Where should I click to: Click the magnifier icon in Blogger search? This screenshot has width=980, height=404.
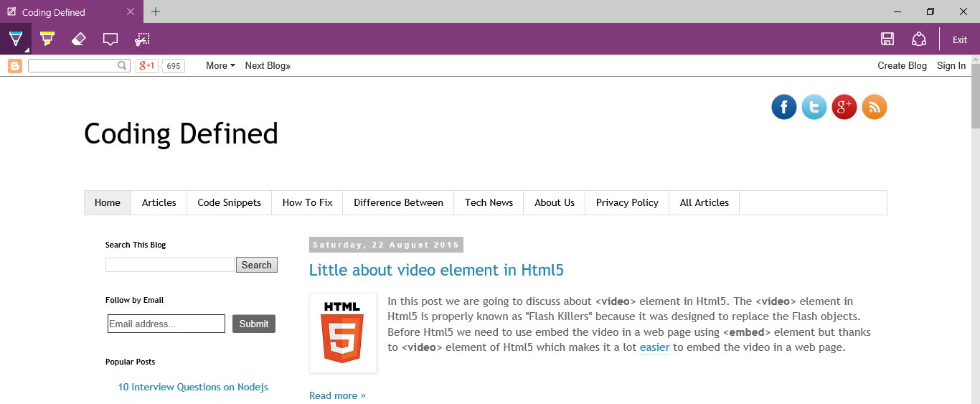[123, 65]
